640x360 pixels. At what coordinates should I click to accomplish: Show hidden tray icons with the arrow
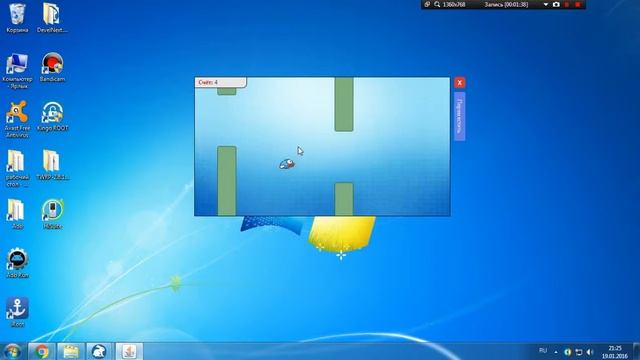click(x=556, y=352)
